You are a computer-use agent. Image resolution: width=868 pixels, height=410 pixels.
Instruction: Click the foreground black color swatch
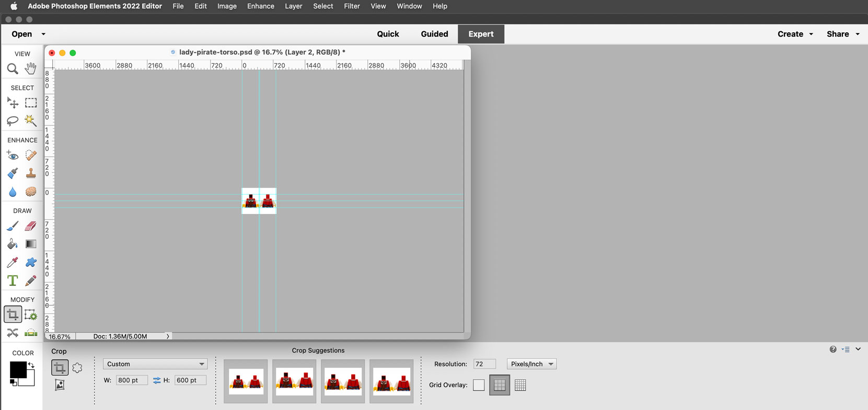[x=18, y=370]
